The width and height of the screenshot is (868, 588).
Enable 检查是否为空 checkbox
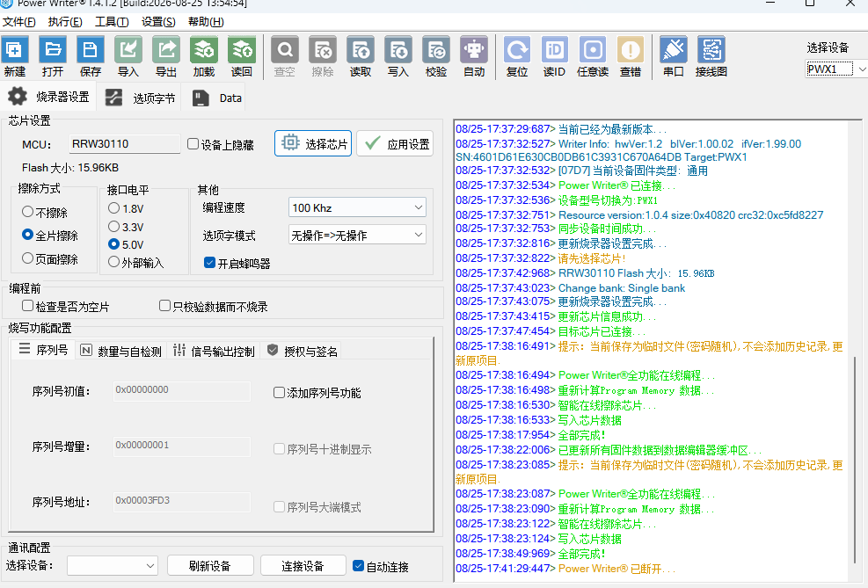[x=27, y=306]
